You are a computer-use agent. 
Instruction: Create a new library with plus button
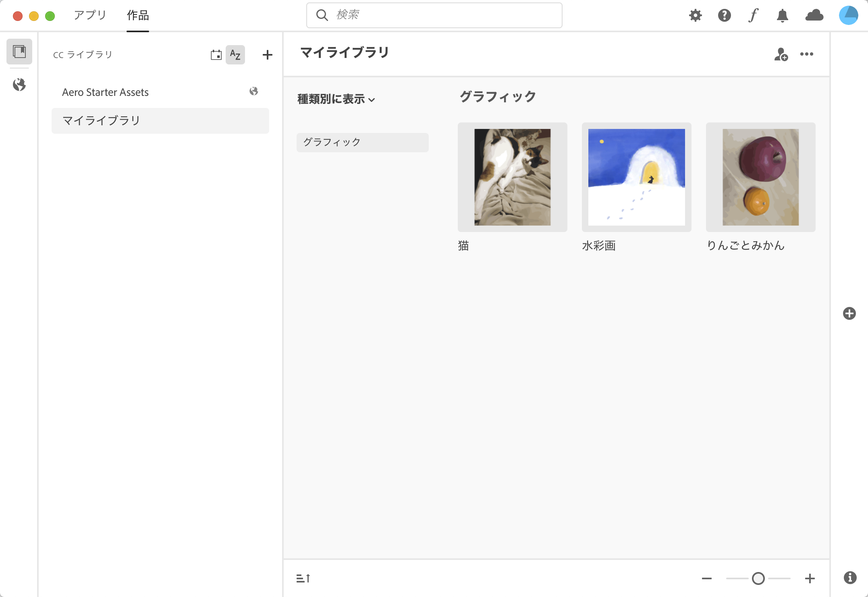pos(267,55)
